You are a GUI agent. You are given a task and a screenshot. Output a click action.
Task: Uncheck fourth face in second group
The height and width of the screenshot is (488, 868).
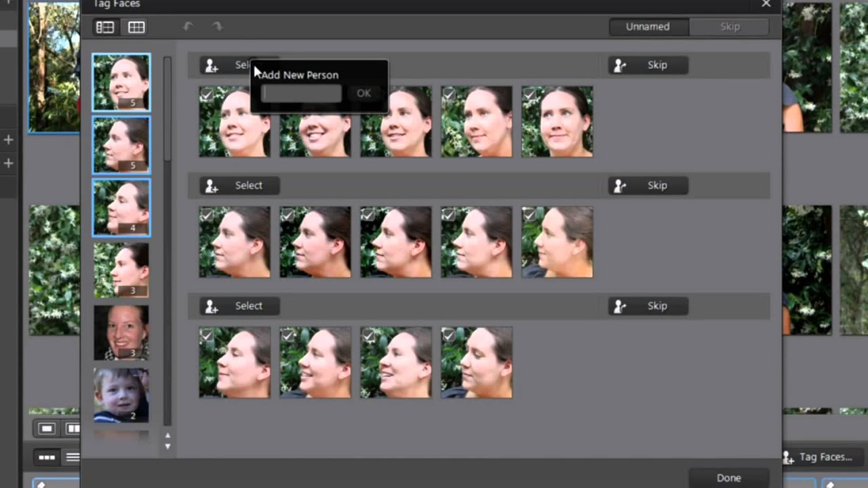448,215
